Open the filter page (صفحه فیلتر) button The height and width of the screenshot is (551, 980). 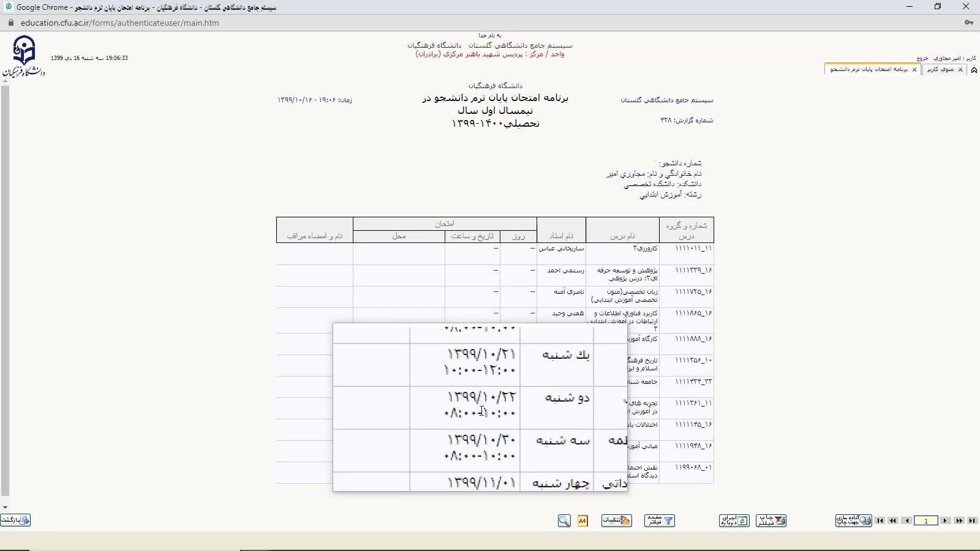659,520
